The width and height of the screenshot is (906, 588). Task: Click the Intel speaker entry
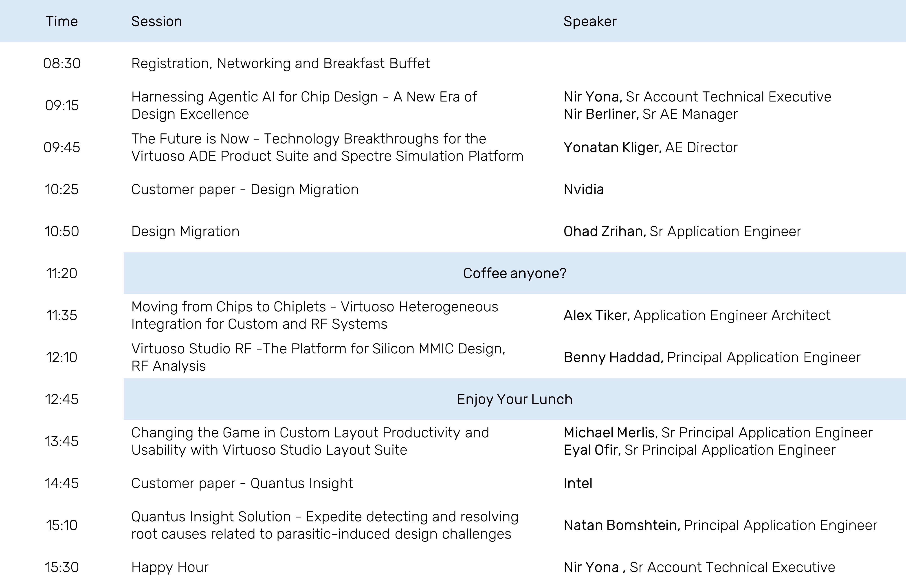click(578, 483)
